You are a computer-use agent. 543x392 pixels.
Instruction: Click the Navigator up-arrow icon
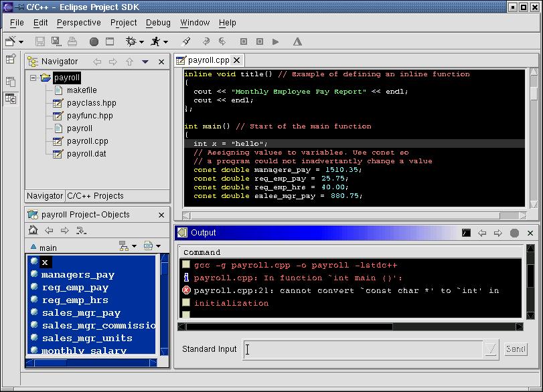129,62
